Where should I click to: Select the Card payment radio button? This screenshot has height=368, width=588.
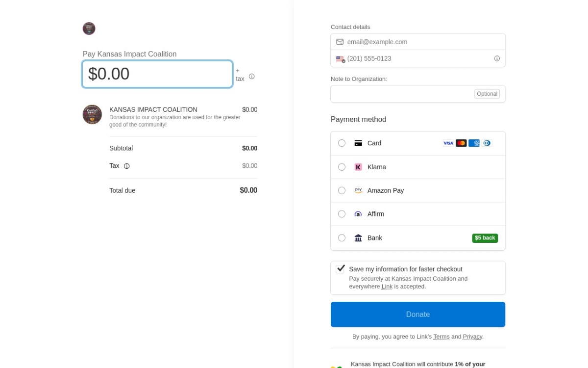[x=342, y=143]
